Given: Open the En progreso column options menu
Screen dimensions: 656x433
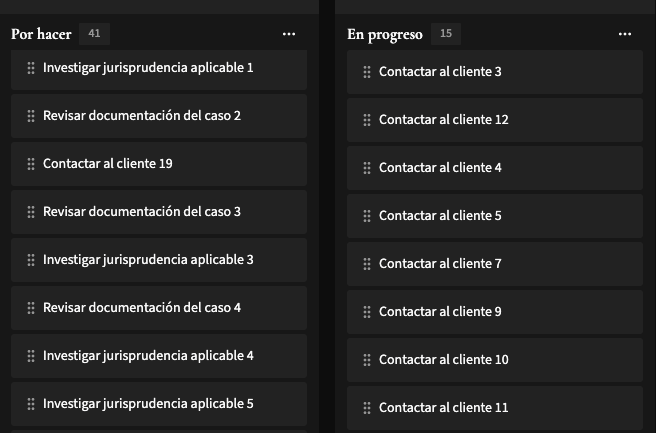Looking at the screenshot, I should point(625,34).
